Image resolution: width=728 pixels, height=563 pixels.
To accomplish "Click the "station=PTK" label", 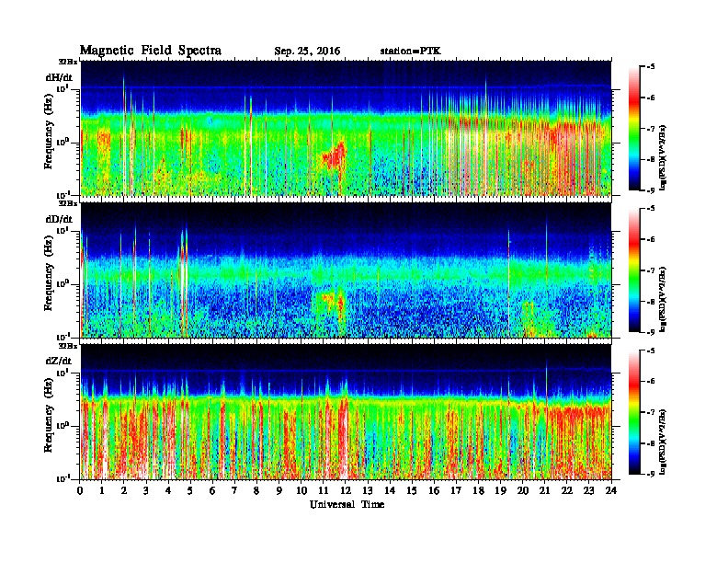I will tap(410, 51).
